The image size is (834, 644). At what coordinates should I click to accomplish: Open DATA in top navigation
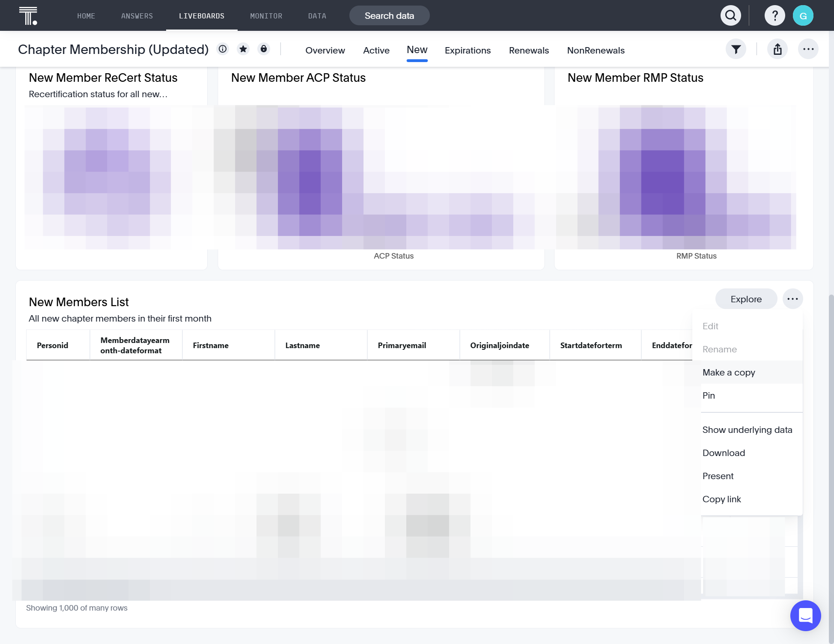click(x=317, y=16)
